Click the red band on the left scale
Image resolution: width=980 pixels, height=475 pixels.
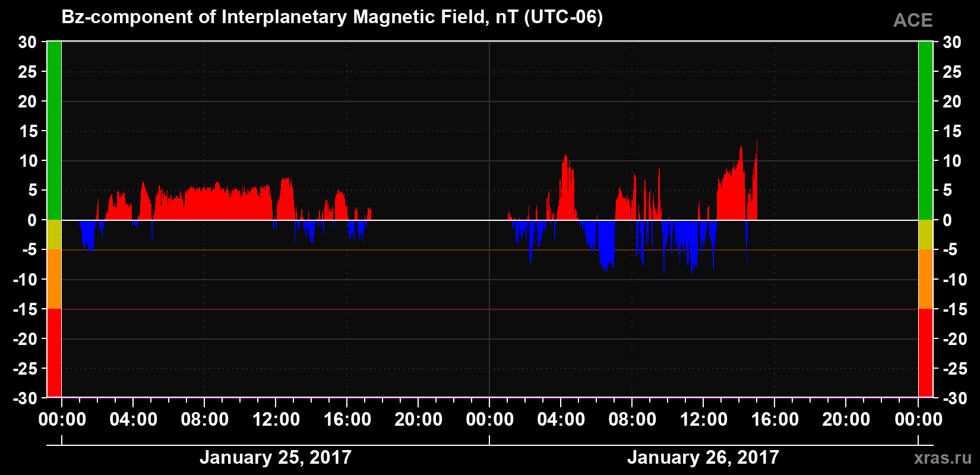(54, 353)
